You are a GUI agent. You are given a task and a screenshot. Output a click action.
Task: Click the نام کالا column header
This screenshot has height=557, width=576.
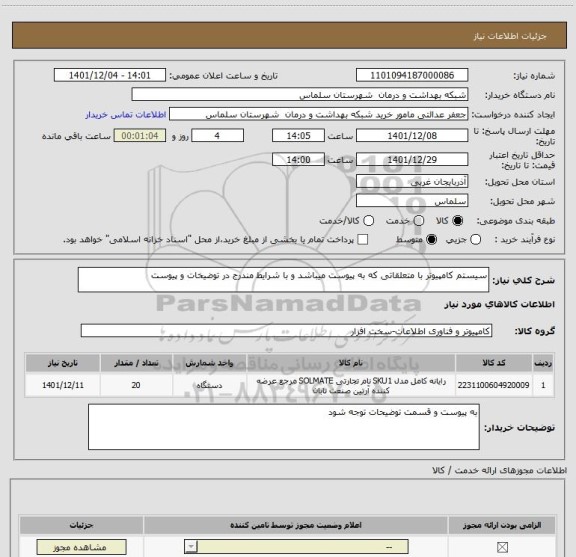351,363
